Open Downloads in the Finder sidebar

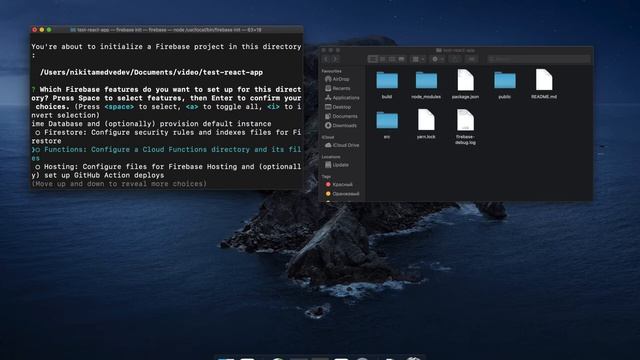click(340, 126)
